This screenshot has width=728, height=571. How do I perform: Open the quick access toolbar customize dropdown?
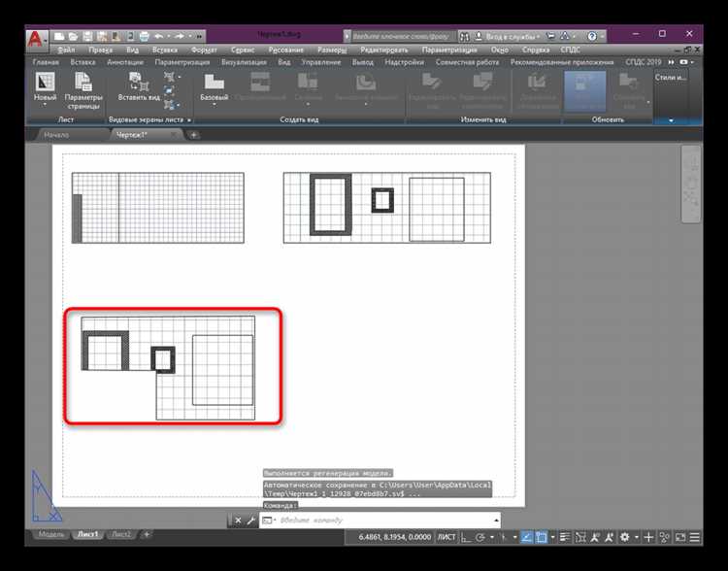point(199,36)
